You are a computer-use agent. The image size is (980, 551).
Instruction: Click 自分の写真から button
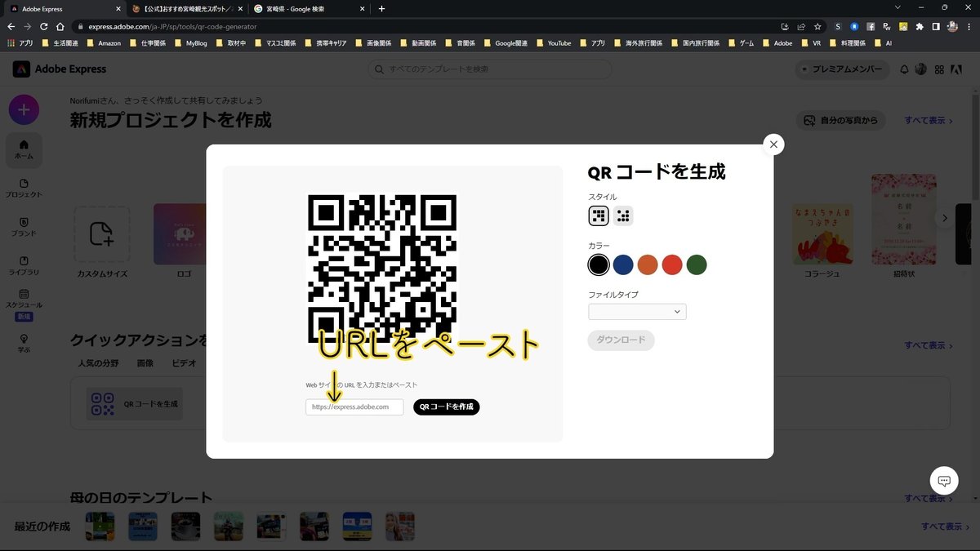841,120
